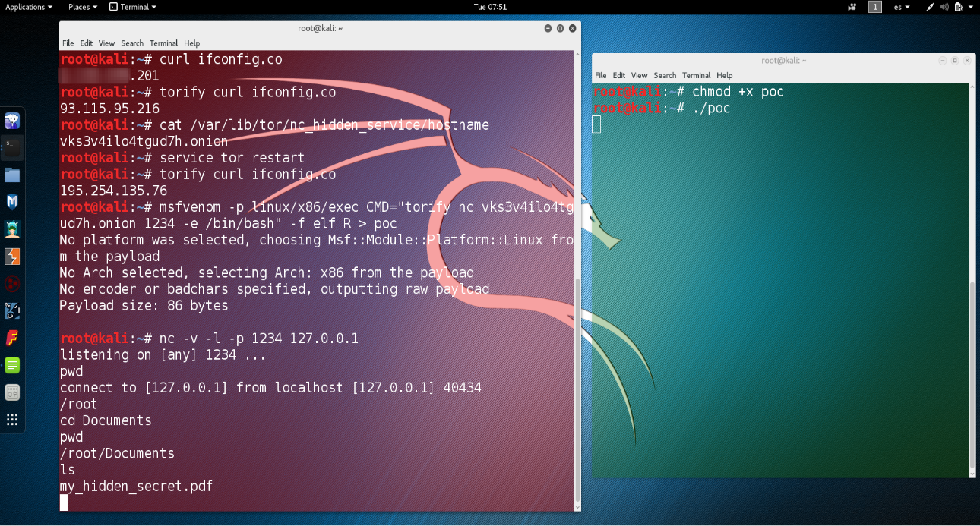Open File menu in the green terminal window
The width and height of the screenshot is (980, 526).
coord(601,75)
